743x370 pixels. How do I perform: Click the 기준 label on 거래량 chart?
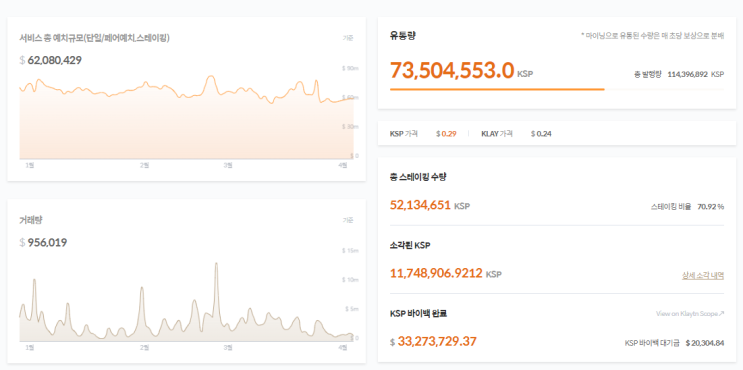(348, 220)
